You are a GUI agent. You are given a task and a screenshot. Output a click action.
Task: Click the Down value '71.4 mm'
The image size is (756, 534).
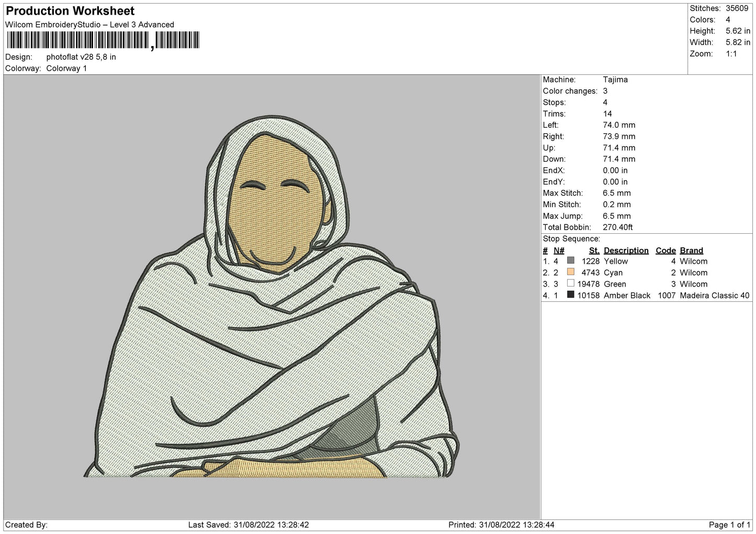[x=619, y=159]
